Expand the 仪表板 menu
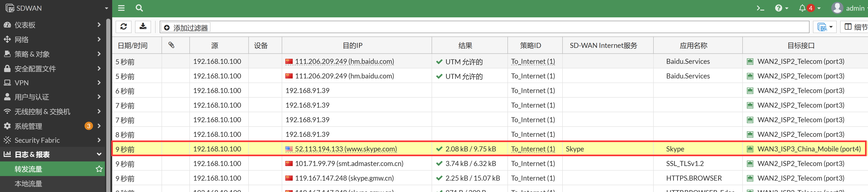This screenshot has width=868, height=192. tap(53, 25)
